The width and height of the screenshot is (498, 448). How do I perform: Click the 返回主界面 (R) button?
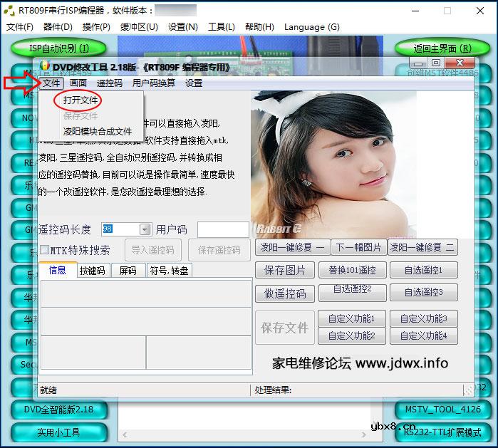click(x=442, y=48)
